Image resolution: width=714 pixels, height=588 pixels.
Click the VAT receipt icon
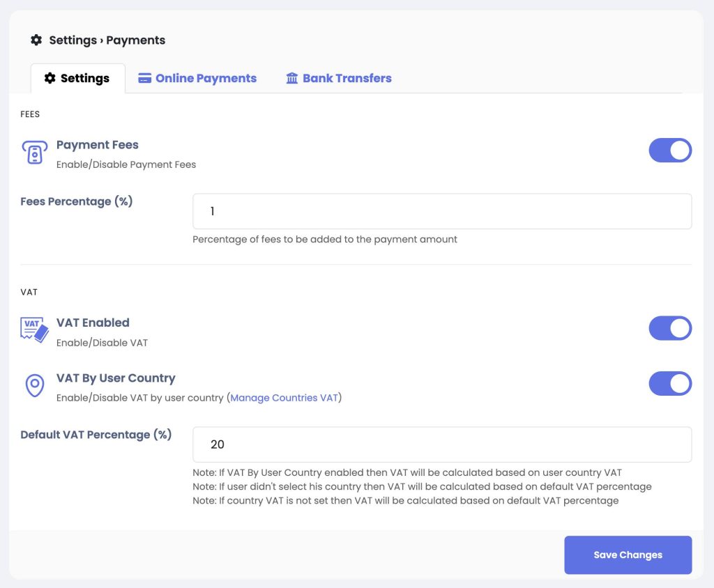tap(35, 330)
